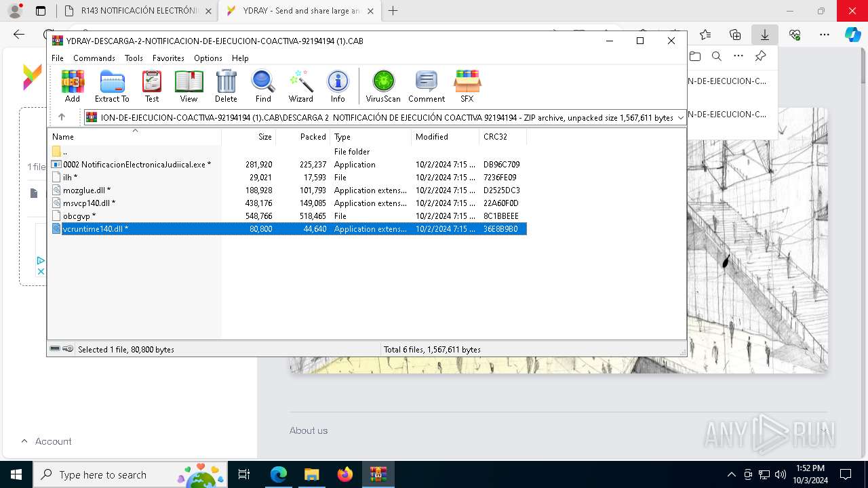Open the Edge Collections icon

[x=735, y=35]
